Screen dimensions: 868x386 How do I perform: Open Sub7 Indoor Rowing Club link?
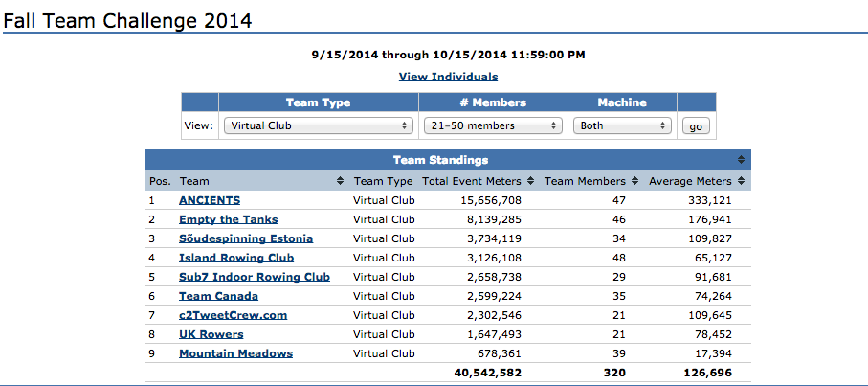(255, 277)
